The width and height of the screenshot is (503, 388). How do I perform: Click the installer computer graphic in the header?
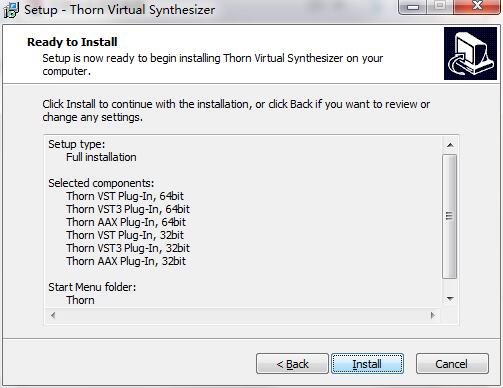tap(470, 54)
